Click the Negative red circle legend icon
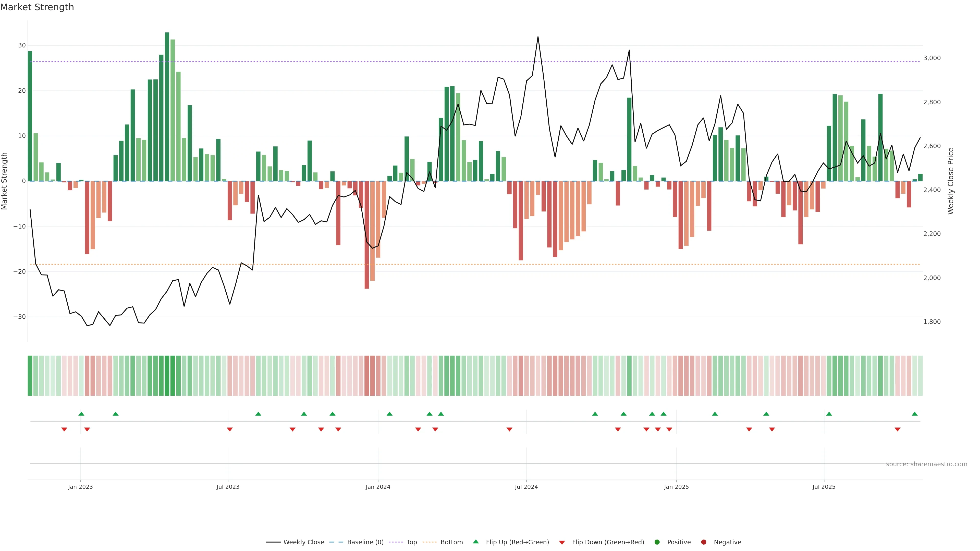The width and height of the screenshot is (980, 551). (x=703, y=542)
